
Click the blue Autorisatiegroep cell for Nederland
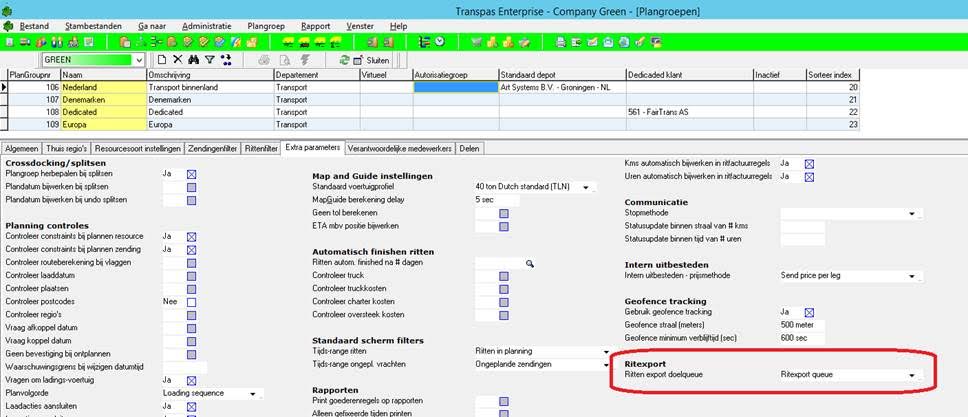[453, 87]
